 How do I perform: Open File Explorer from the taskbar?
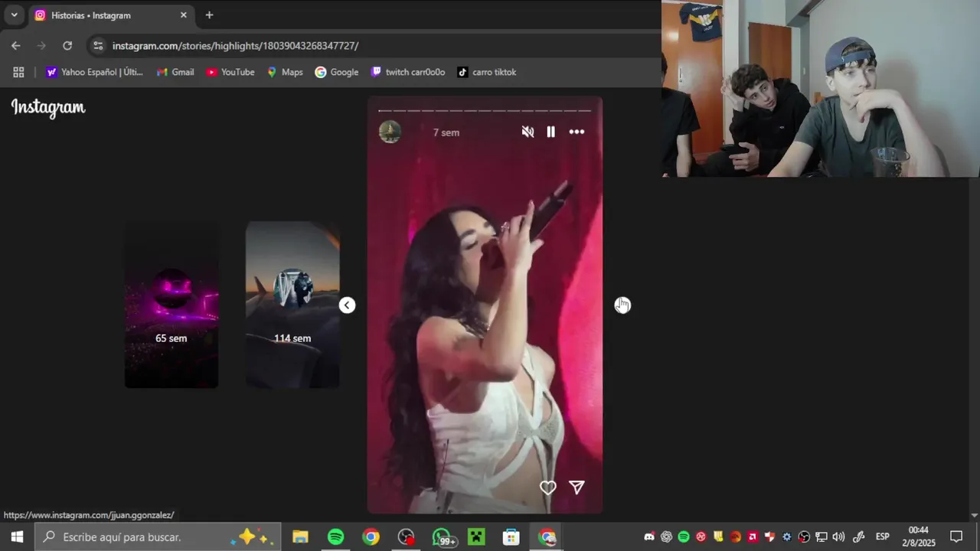(x=300, y=537)
